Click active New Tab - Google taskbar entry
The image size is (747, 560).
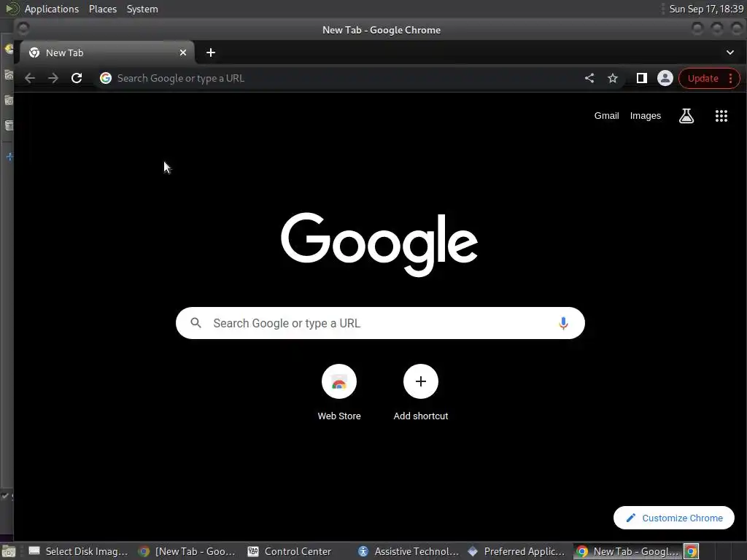coord(627,551)
